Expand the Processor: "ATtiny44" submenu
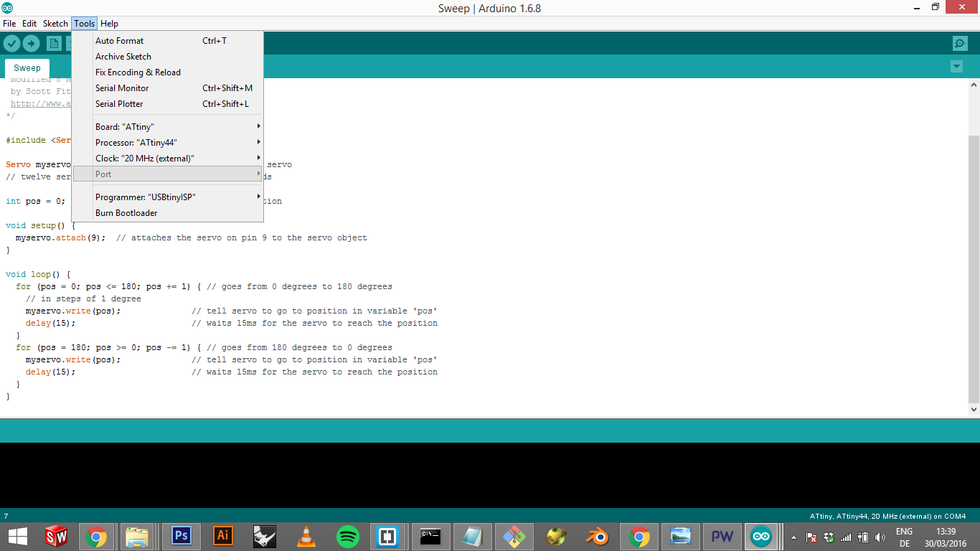This screenshot has width=980, height=551. [168, 143]
